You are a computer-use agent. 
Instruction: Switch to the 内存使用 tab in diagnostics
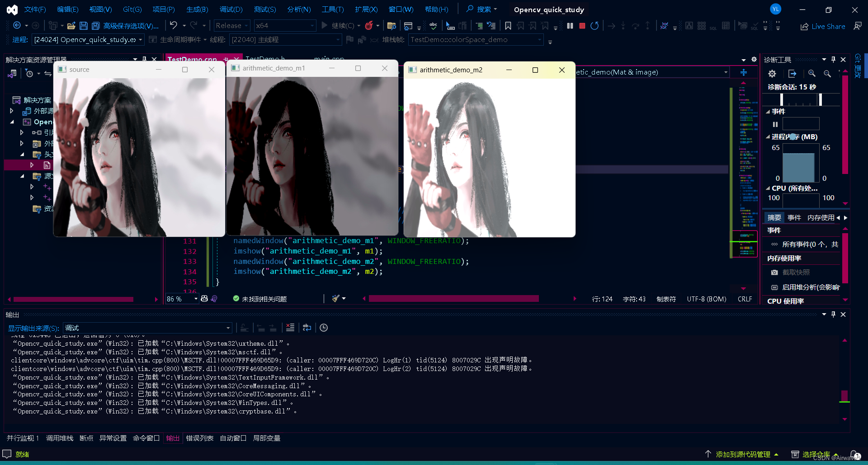pos(821,217)
